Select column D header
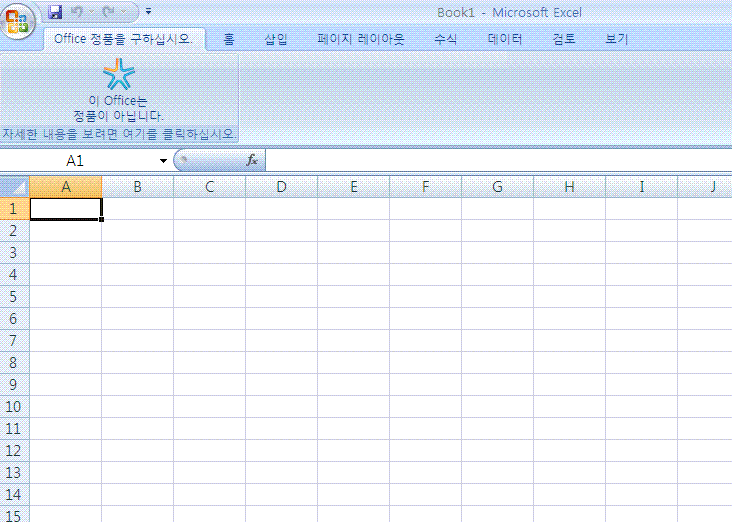The image size is (732, 522). (282, 187)
